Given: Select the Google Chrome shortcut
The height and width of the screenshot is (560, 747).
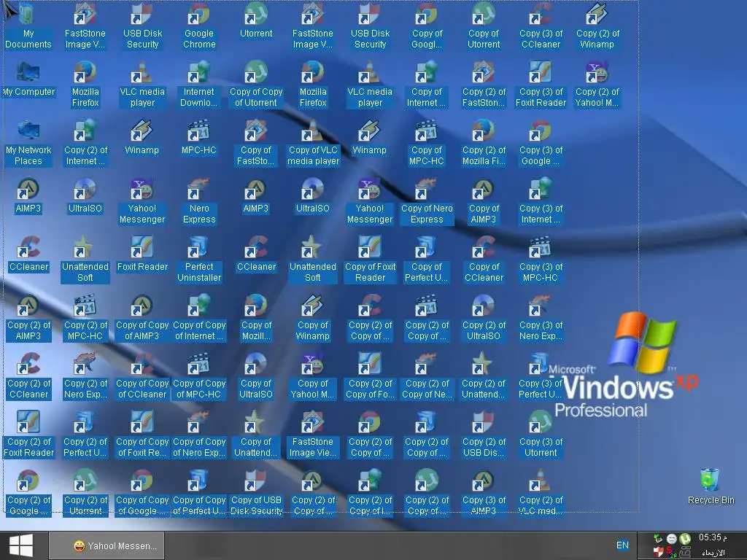Looking at the screenshot, I should tap(199, 26).
